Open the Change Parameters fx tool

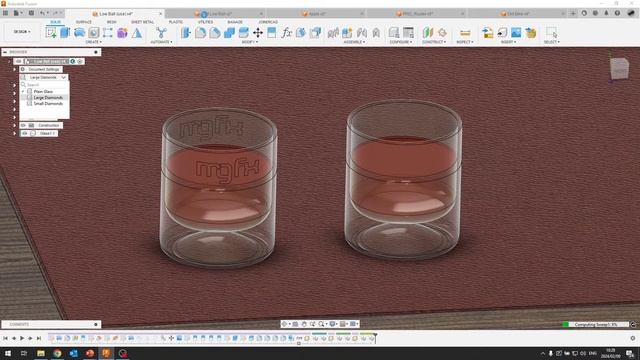pyautogui.click(x=287, y=33)
